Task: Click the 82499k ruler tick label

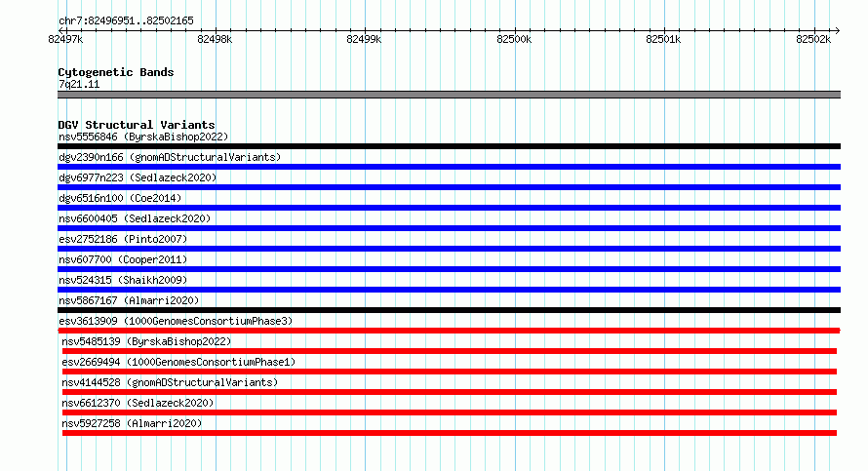Action: [364, 39]
